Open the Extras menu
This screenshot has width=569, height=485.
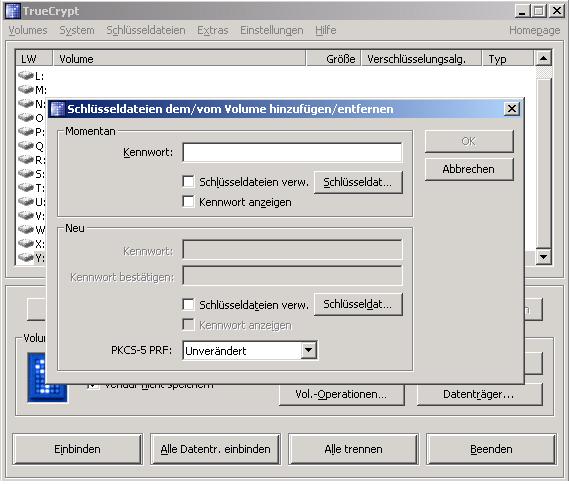pyautogui.click(x=213, y=30)
